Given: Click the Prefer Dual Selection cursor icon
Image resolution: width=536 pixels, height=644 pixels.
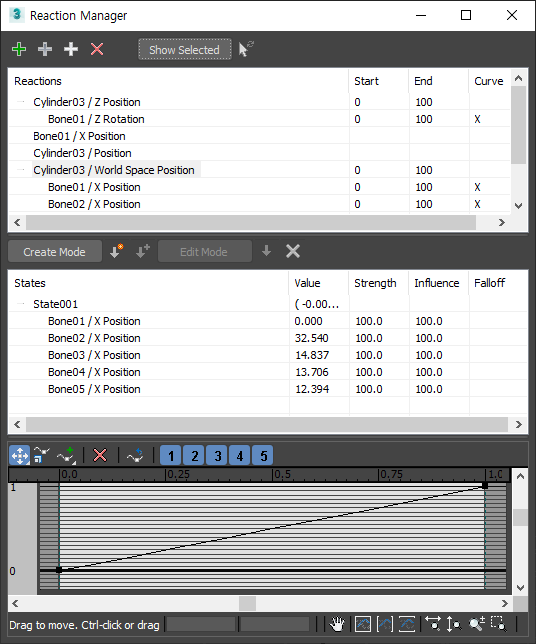Looking at the screenshot, I should (246, 49).
